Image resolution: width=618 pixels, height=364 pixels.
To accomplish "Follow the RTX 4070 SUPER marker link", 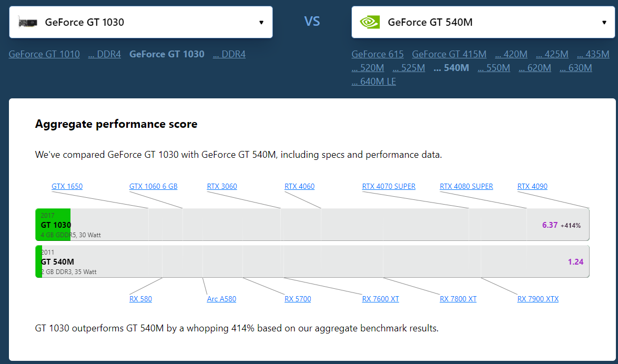I will pos(389,186).
